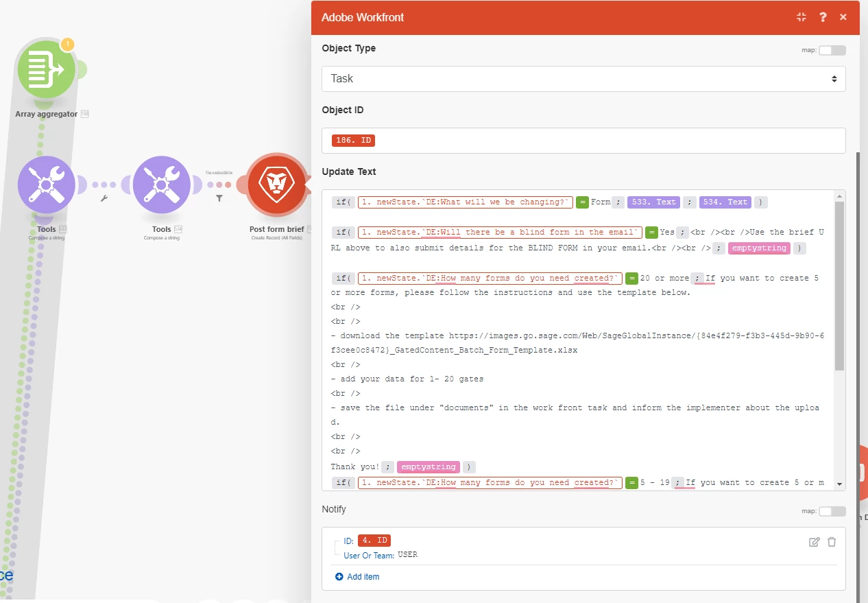Viewport: 868px width, 603px height.
Task: Click the '20 or more' text in formula
Action: [x=664, y=279]
